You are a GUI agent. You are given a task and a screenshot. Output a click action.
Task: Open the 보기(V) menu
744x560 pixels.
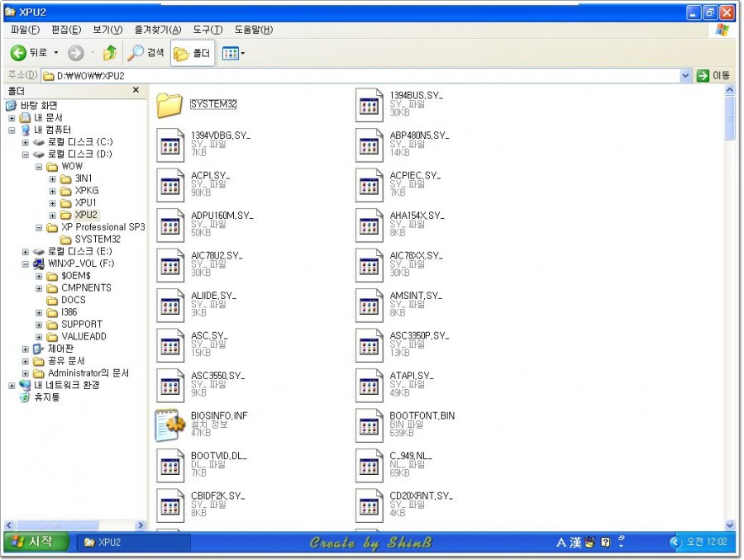[x=107, y=30]
